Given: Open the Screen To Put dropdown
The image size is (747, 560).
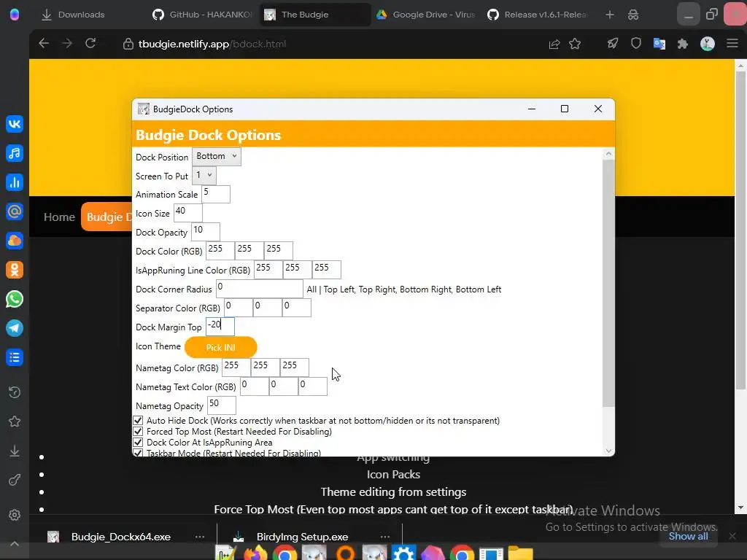Looking at the screenshot, I should point(204,175).
